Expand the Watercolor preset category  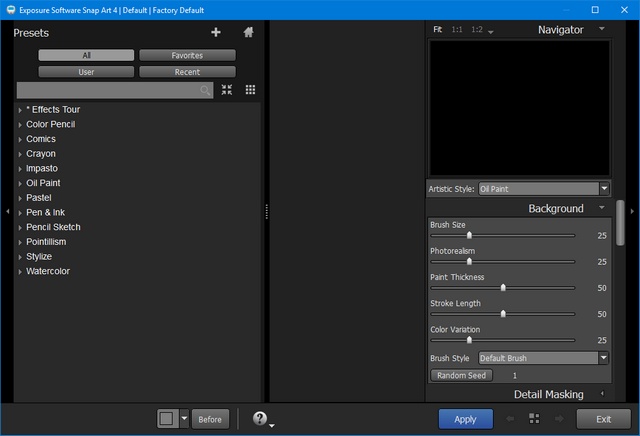point(48,271)
